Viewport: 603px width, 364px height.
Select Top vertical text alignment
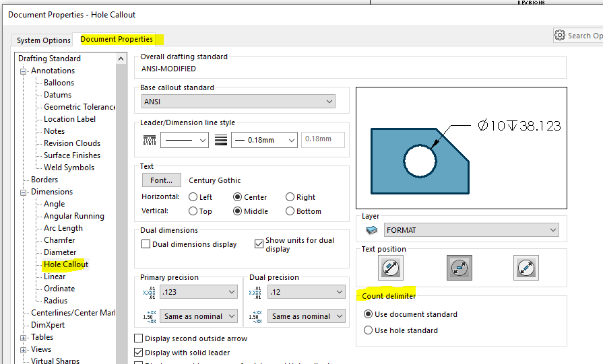pyautogui.click(x=193, y=211)
